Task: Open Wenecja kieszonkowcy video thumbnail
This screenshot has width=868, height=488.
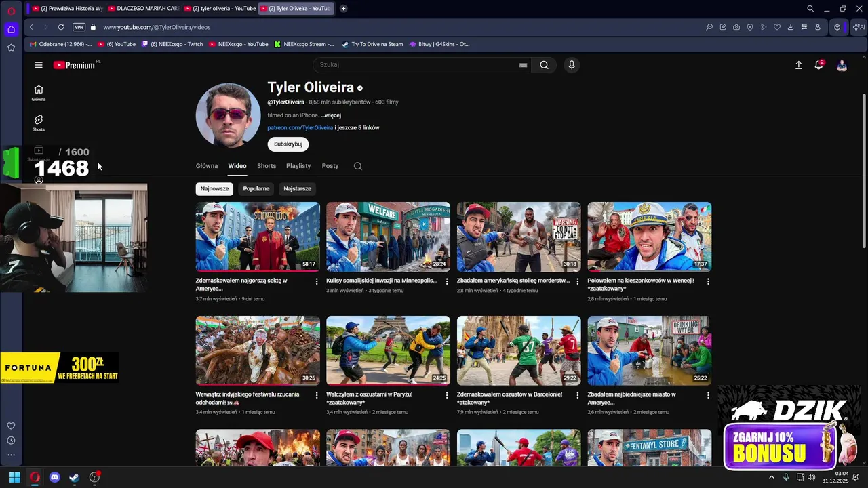Action: (650, 237)
